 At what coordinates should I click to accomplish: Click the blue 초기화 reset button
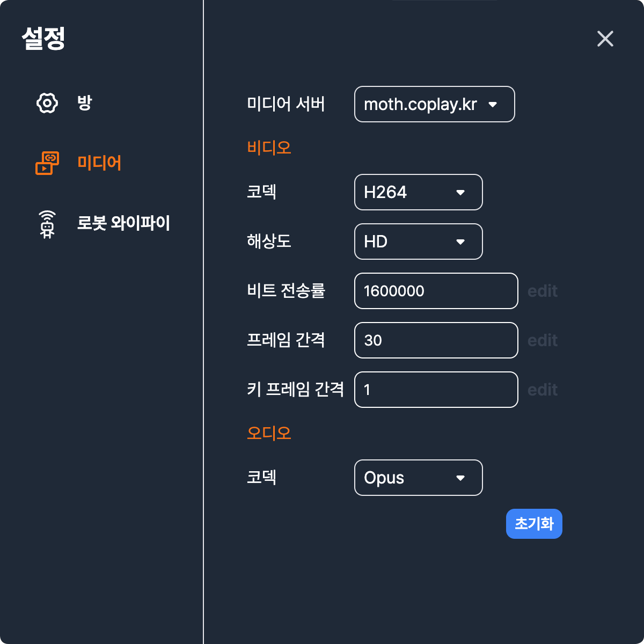(534, 524)
